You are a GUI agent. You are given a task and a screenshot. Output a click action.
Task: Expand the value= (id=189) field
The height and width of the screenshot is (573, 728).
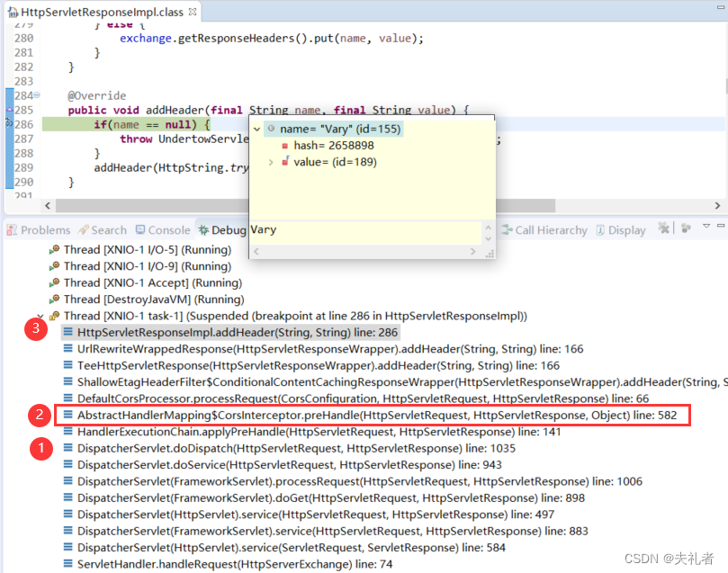tap(271, 162)
